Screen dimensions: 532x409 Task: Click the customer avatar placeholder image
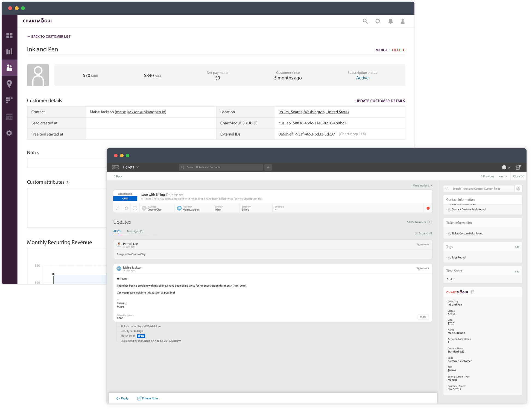click(x=38, y=75)
